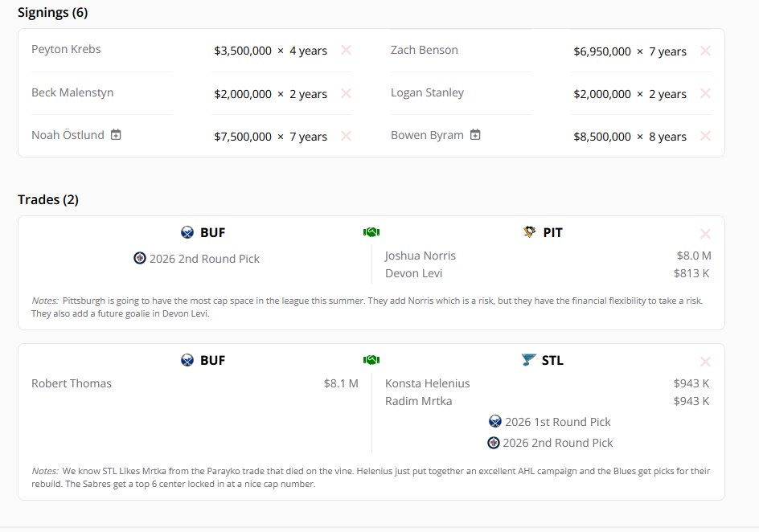Click the 2026 1st Round Pick text
The width and height of the screenshot is (759, 532).
[558, 422]
